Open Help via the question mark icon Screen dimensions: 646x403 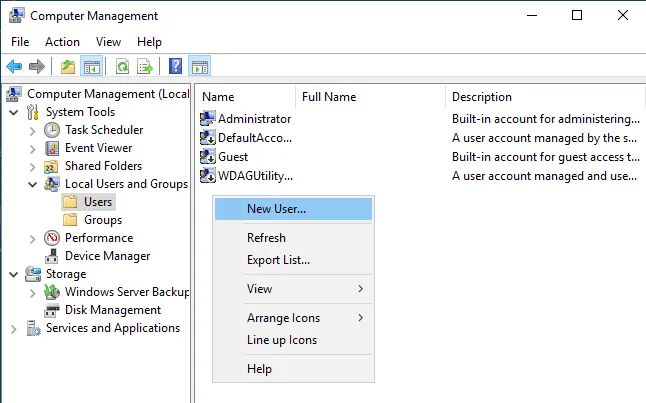[176, 67]
